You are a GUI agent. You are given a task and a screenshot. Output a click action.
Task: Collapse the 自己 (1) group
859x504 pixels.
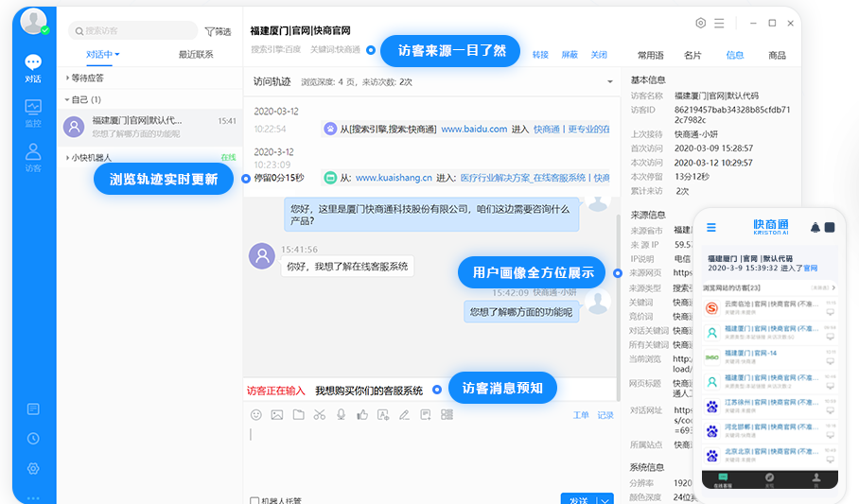(67, 99)
